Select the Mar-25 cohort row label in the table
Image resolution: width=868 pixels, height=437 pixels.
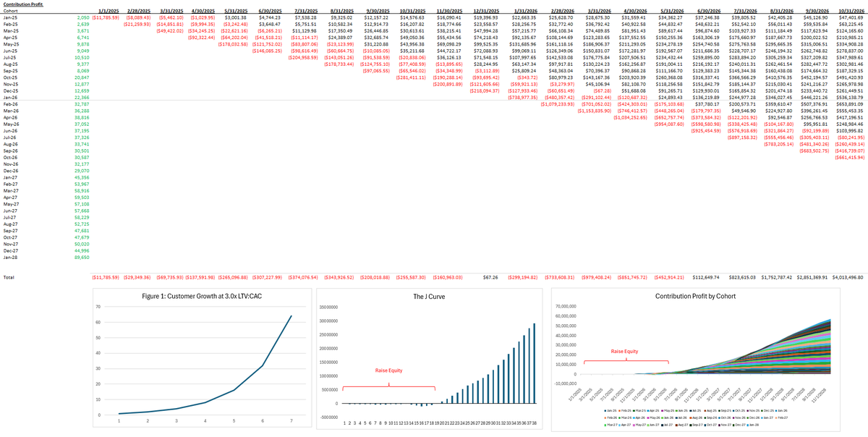(x=11, y=31)
